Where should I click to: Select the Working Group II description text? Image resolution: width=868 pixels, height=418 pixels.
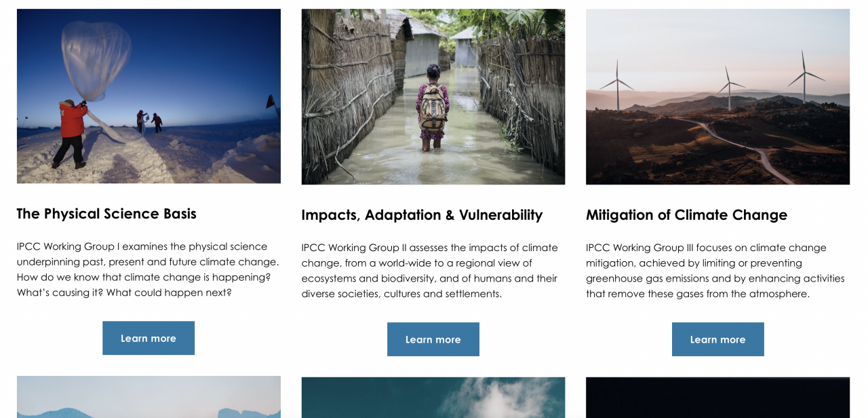tap(430, 271)
